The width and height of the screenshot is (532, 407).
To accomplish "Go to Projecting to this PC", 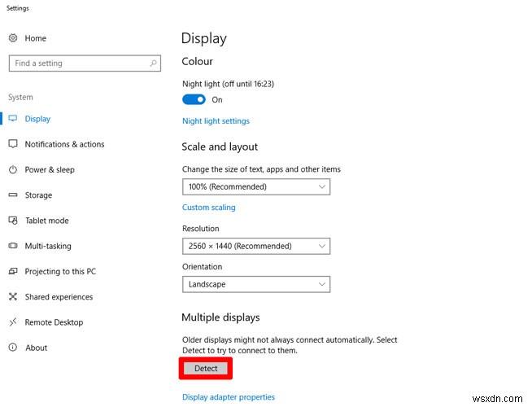I will pos(60,272).
